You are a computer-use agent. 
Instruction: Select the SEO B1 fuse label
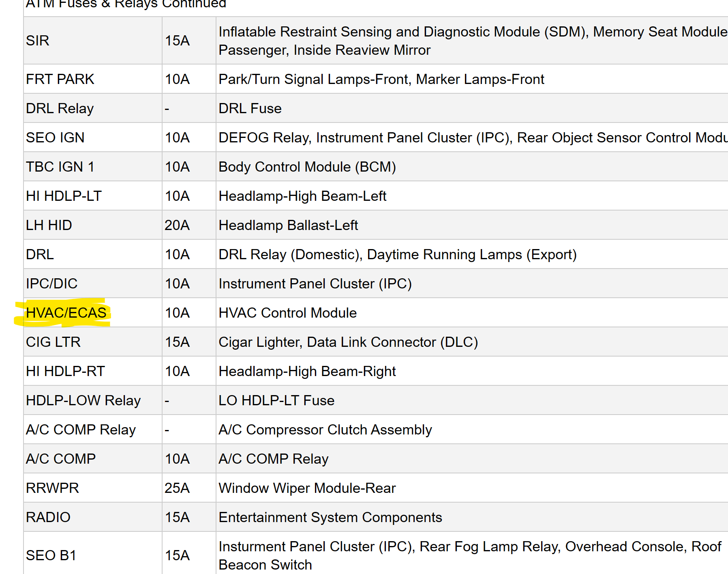coord(51,555)
